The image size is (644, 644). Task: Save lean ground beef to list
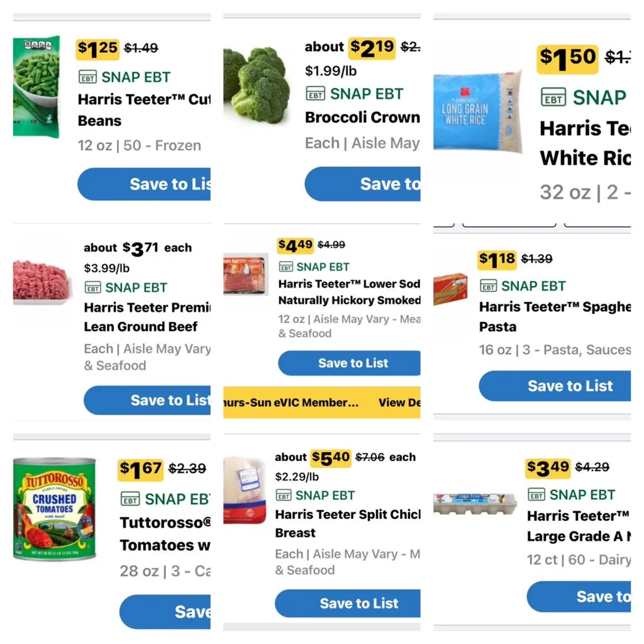click(x=148, y=400)
